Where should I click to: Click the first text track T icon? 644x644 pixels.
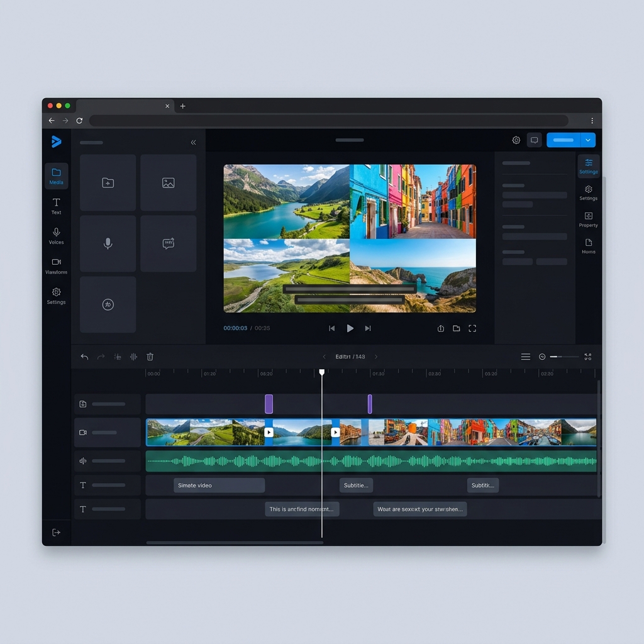83,485
